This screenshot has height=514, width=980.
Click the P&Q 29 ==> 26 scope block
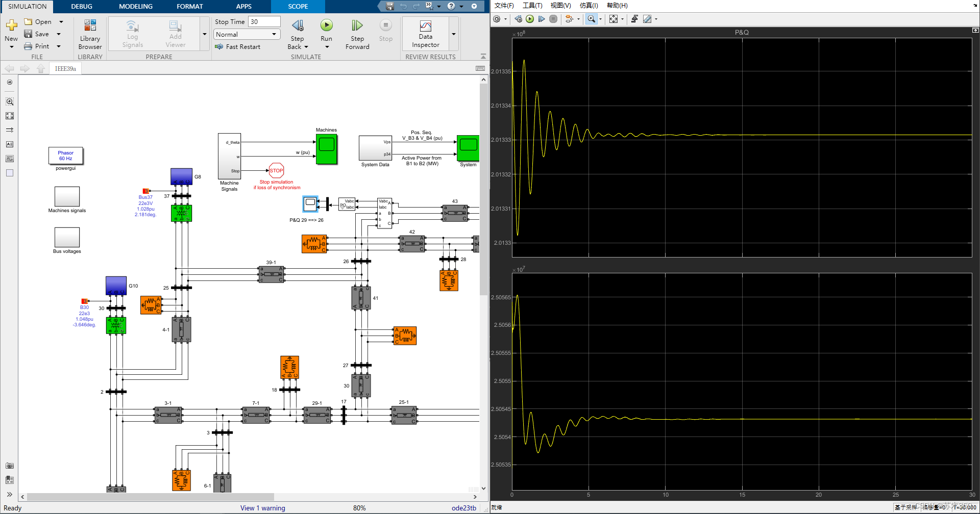(310, 204)
